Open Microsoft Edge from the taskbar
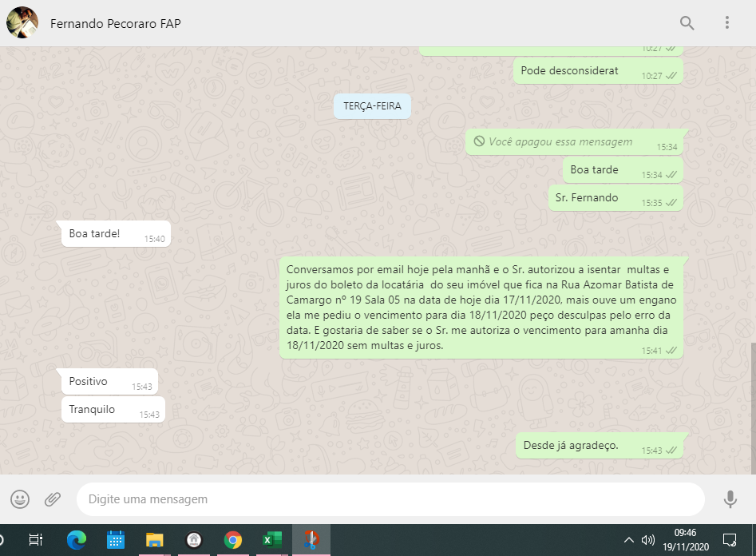 76,540
